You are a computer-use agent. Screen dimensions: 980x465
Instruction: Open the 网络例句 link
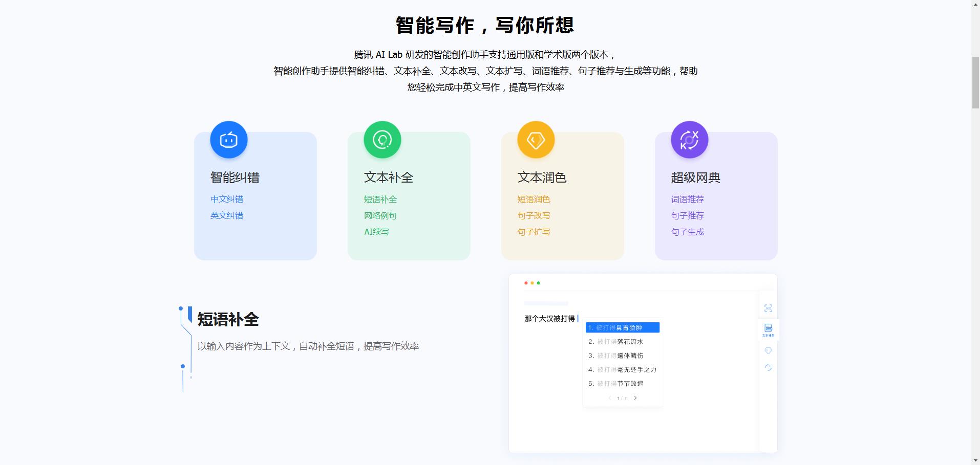click(x=380, y=215)
